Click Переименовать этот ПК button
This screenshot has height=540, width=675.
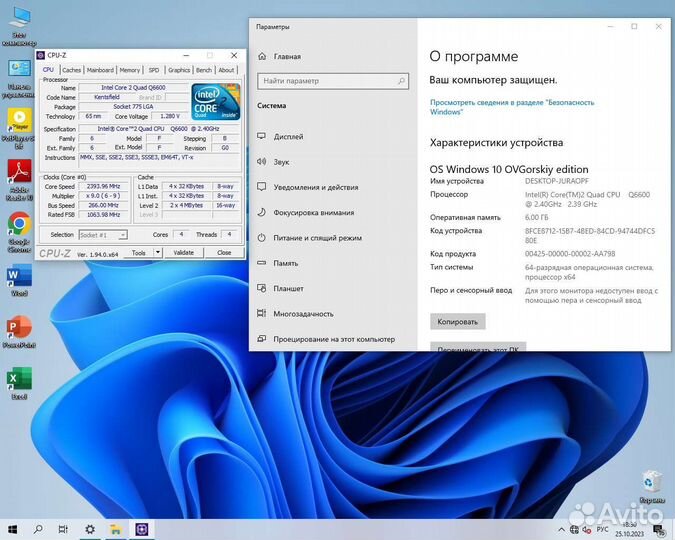point(478,347)
